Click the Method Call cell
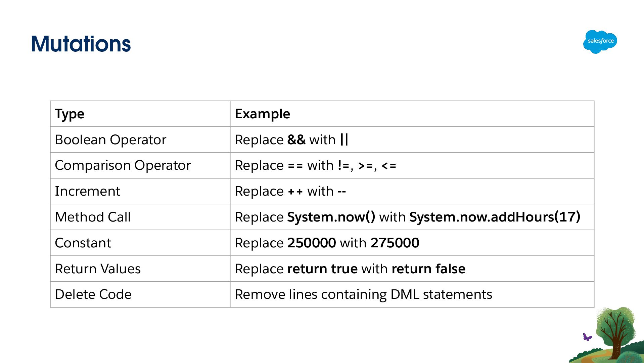The image size is (644, 363). [93, 217]
